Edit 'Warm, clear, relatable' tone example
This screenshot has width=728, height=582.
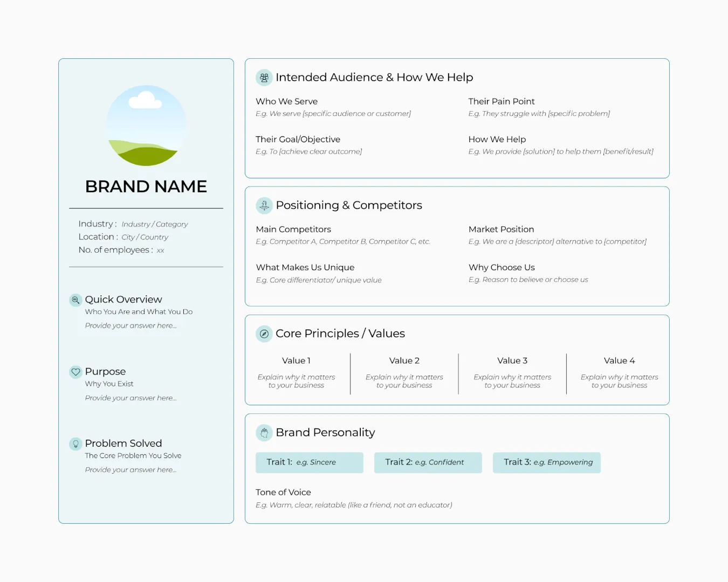354,505
